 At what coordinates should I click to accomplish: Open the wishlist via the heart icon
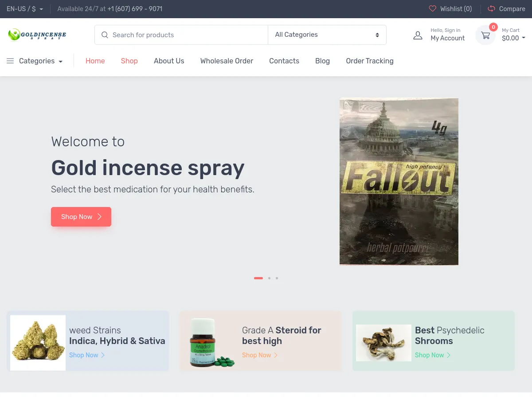click(x=433, y=9)
